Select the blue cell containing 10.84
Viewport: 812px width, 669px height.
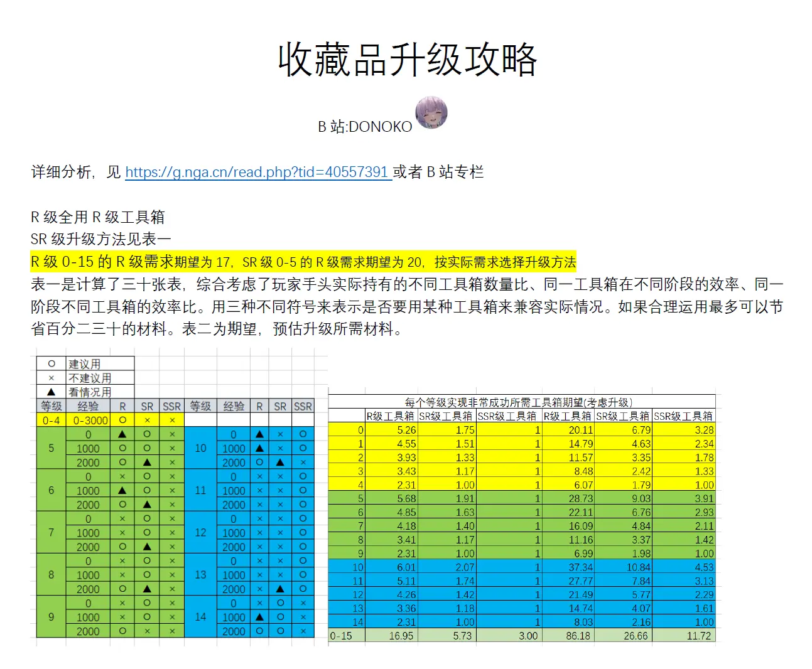coord(623,567)
